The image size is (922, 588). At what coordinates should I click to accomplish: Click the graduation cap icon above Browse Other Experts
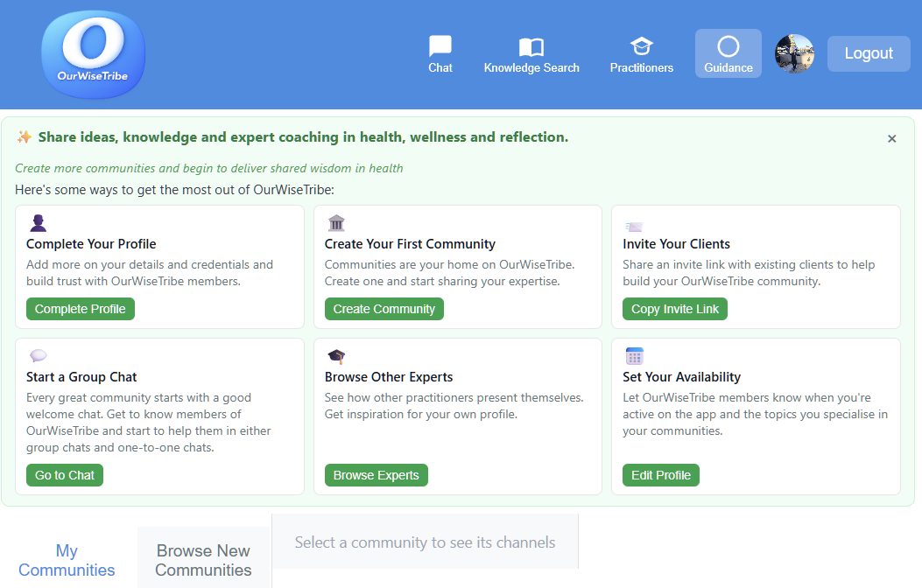(336, 356)
